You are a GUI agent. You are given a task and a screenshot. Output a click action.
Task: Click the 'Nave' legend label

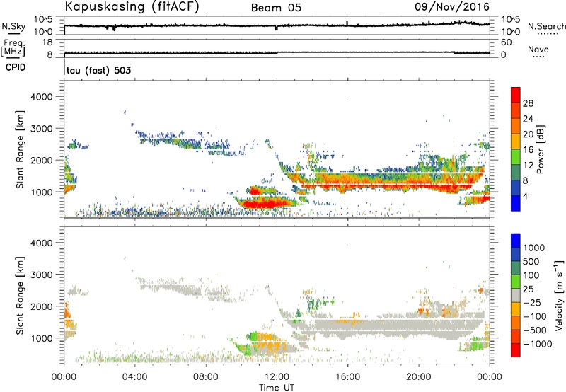tap(538, 50)
